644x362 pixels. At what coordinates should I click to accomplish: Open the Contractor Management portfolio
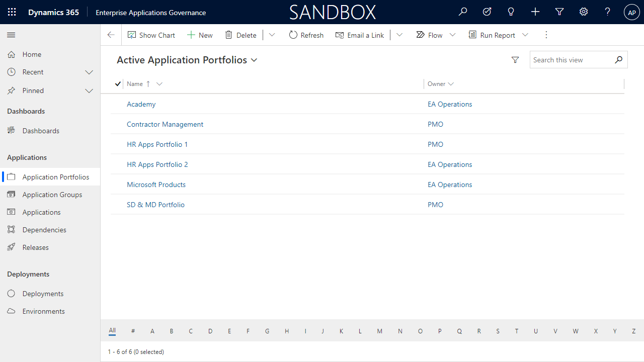pyautogui.click(x=165, y=124)
